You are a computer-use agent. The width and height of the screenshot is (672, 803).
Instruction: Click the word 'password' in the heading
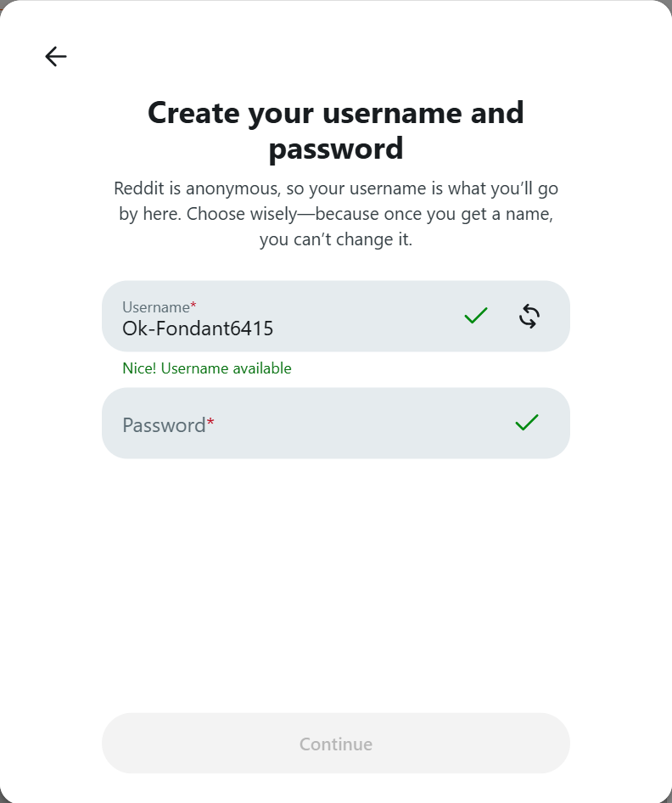(x=336, y=149)
